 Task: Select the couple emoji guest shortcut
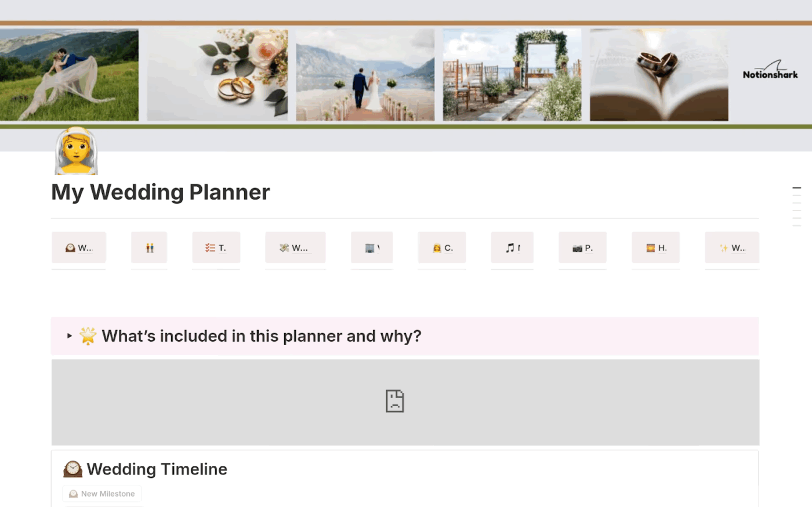click(149, 247)
